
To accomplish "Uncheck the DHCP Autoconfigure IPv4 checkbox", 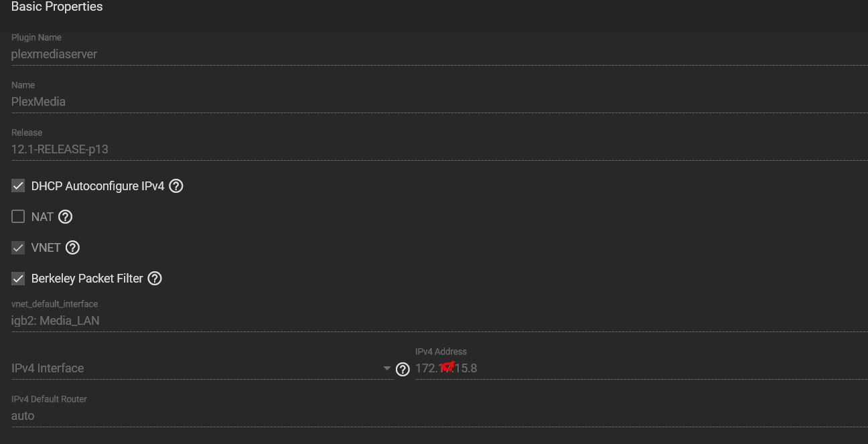I will 18,186.
